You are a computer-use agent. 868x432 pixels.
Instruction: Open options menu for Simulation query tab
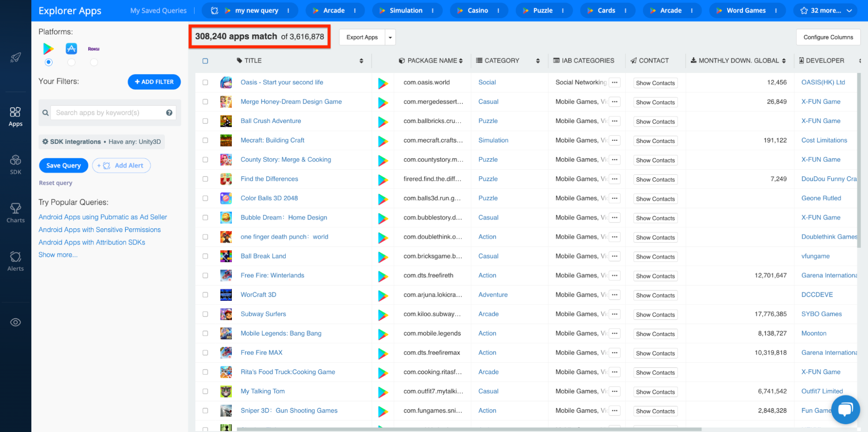coord(432,10)
